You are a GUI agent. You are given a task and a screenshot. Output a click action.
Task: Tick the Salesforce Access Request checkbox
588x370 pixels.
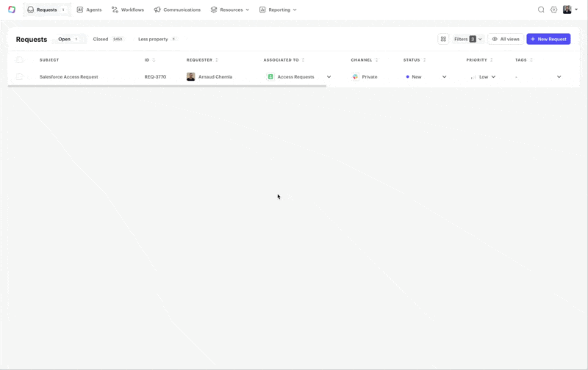tap(20, 77)
